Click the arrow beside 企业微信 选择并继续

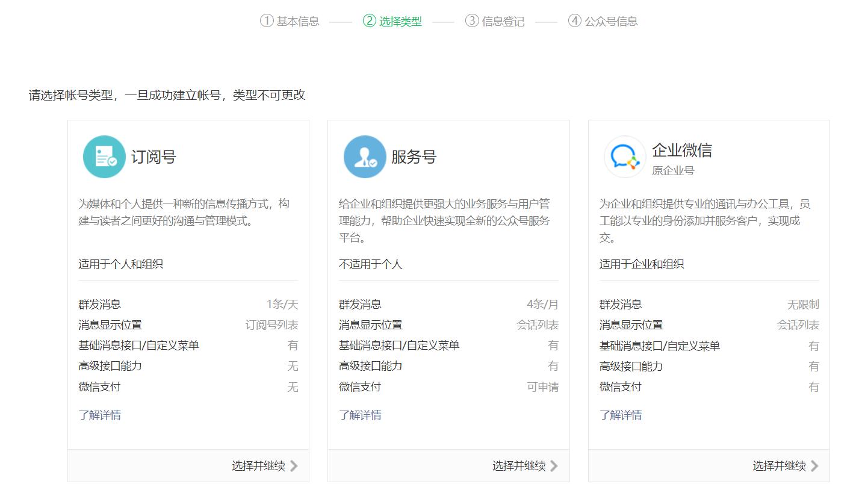[x=814, y=465]
